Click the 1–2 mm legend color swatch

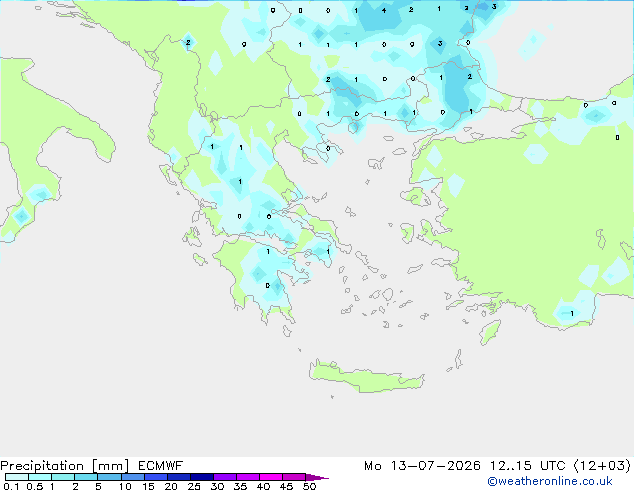63,477
